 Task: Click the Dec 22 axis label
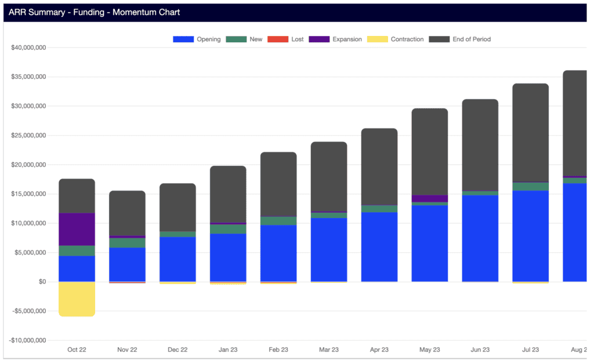point(178,350)
